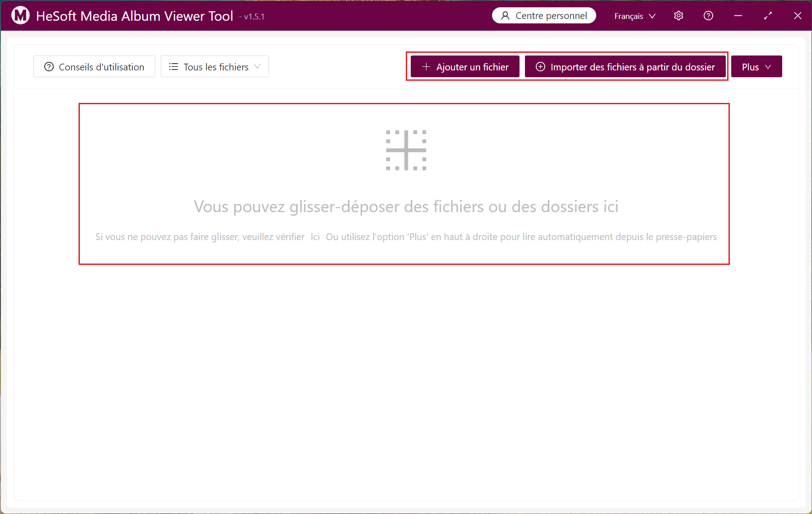Image resolution: width=812 pixels, height=514 pixels.
Task: Maximize the window with expand arrows icon
Action: pos(768,16)
